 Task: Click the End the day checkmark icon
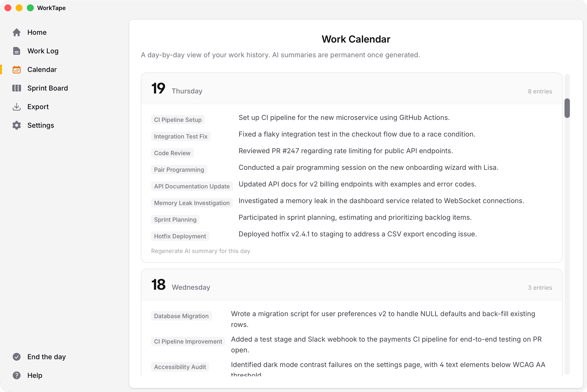tap(16, 357)
